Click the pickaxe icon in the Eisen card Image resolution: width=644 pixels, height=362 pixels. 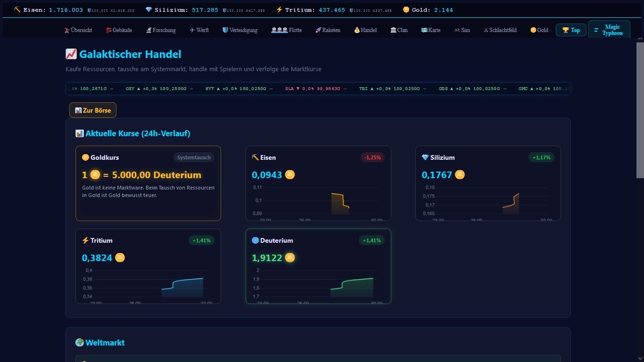click(255, 157)
